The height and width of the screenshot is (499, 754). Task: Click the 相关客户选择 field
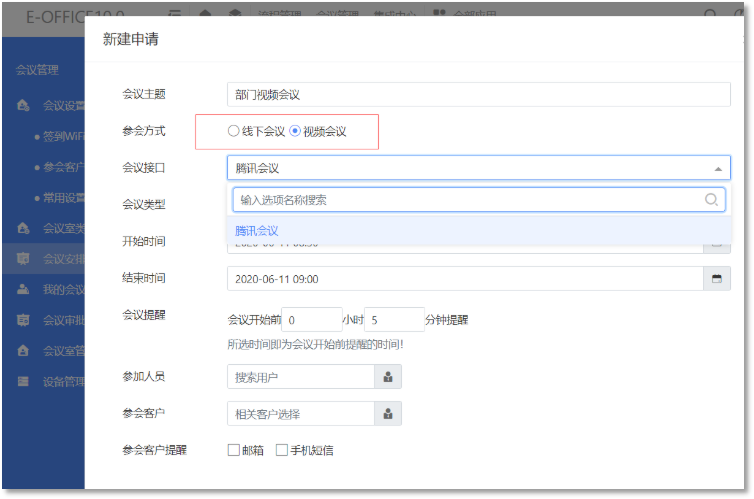pyautogui.click(x=301, y=413)
